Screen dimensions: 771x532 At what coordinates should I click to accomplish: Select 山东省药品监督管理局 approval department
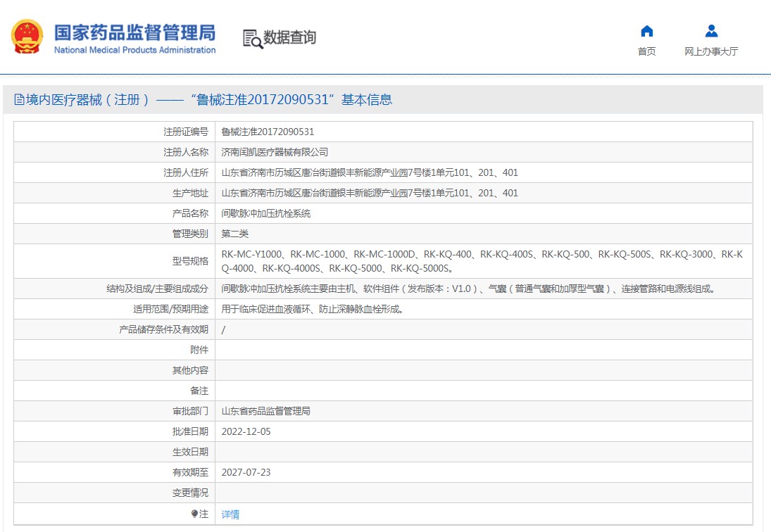[x=266, y=411]
